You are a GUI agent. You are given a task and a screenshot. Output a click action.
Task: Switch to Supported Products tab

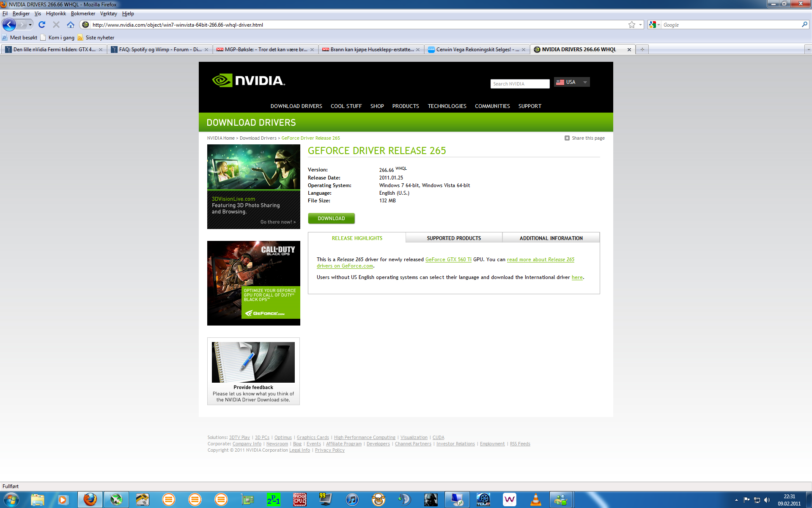(x=454, y=238)
